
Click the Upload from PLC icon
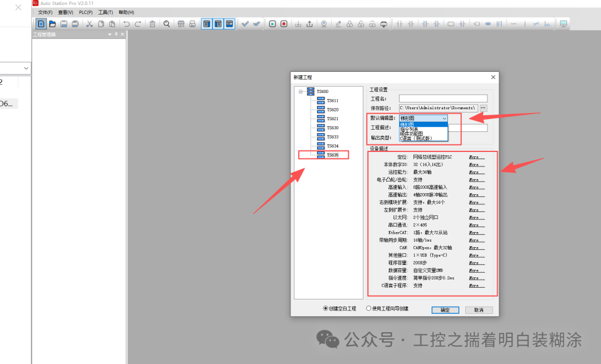coord(309,24)
